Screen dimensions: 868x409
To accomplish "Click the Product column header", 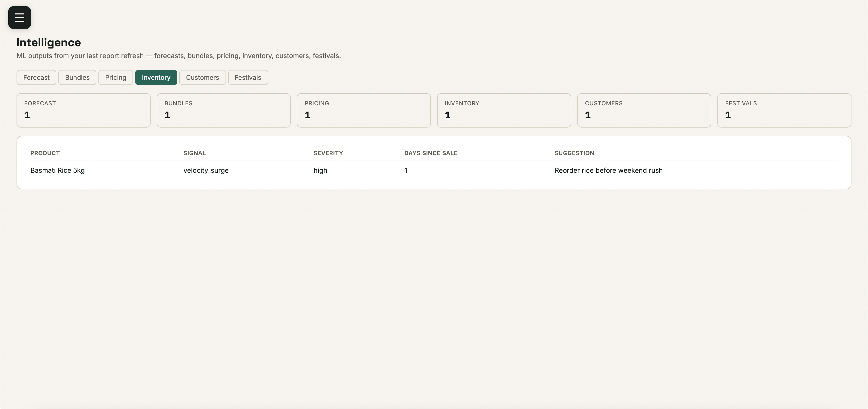I will click(x=45, y=153).
